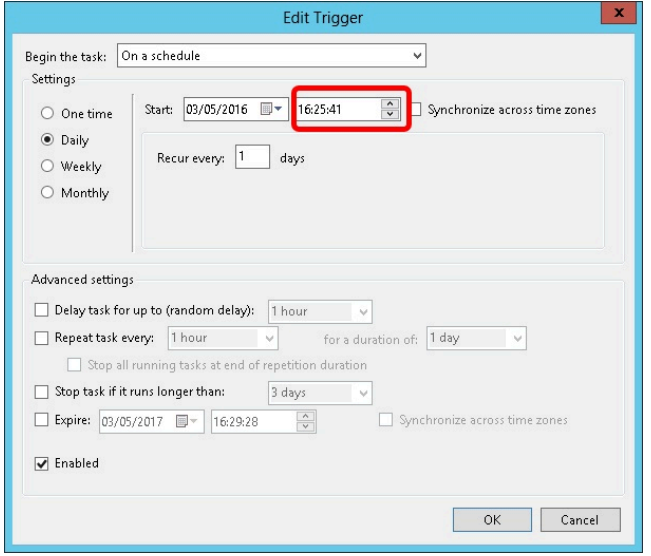Uncheck the Enabled checkbox
This screenshot has height=556, width=651.
tap(41, 464)
